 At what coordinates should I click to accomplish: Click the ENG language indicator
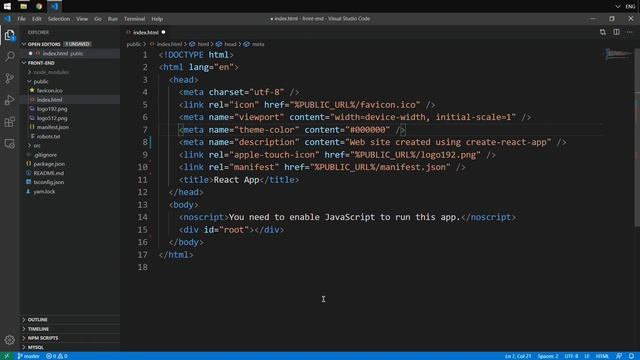coord(630,7)
